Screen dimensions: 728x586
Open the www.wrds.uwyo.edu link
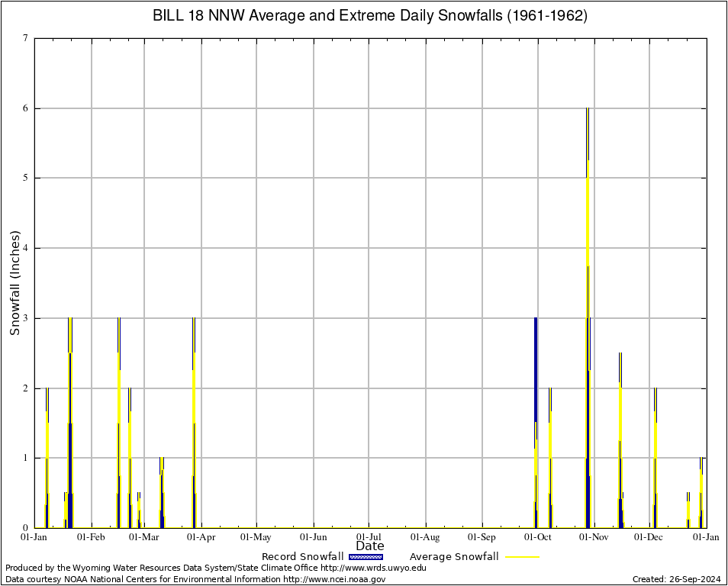coord(373,568)
